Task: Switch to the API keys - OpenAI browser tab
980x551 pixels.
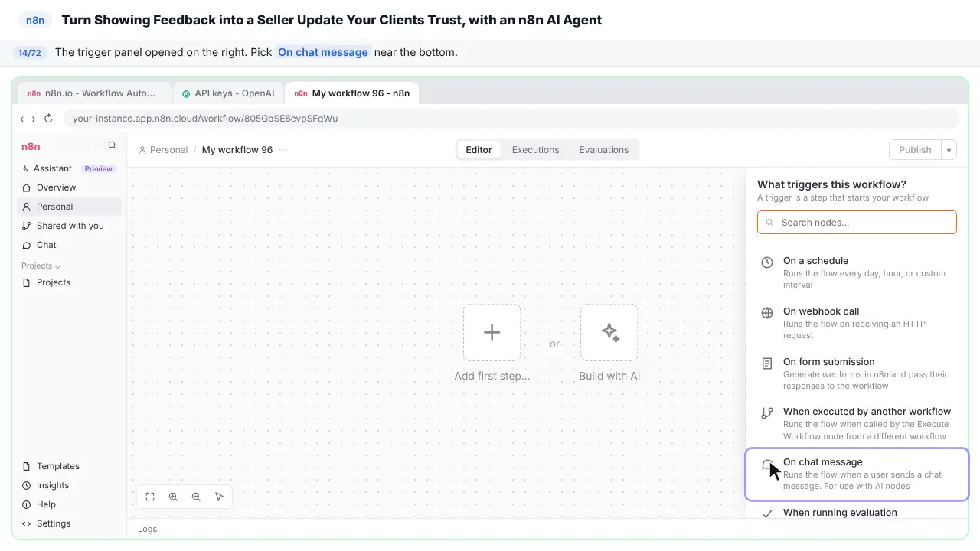Action: point(228,93)
